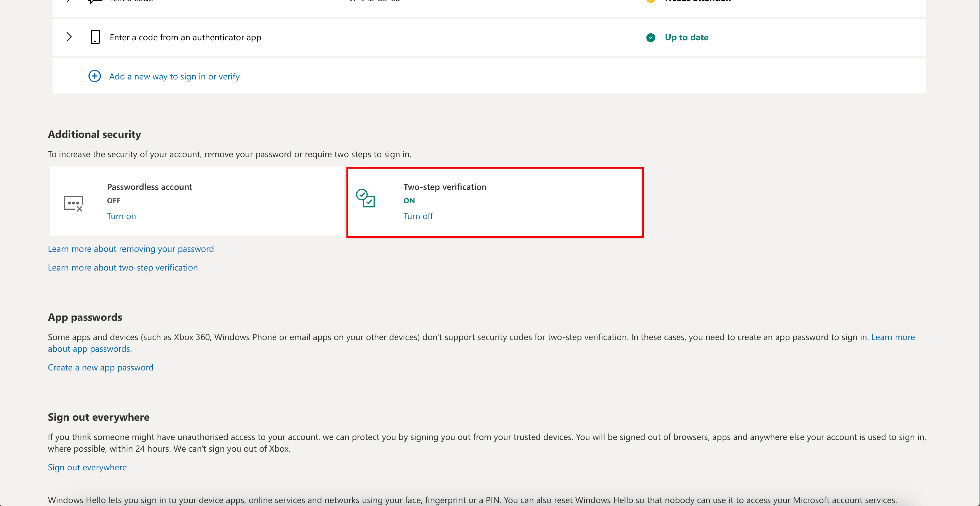Open "Learn more about removing your password"
This screenshot has width=980, height=506.
pos(130,249)
